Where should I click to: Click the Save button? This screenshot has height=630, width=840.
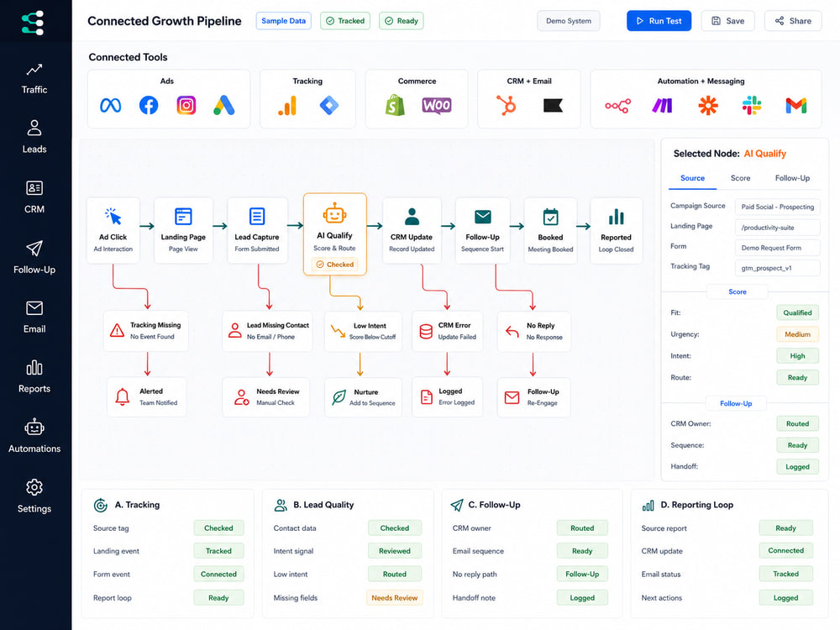point(727,21)
